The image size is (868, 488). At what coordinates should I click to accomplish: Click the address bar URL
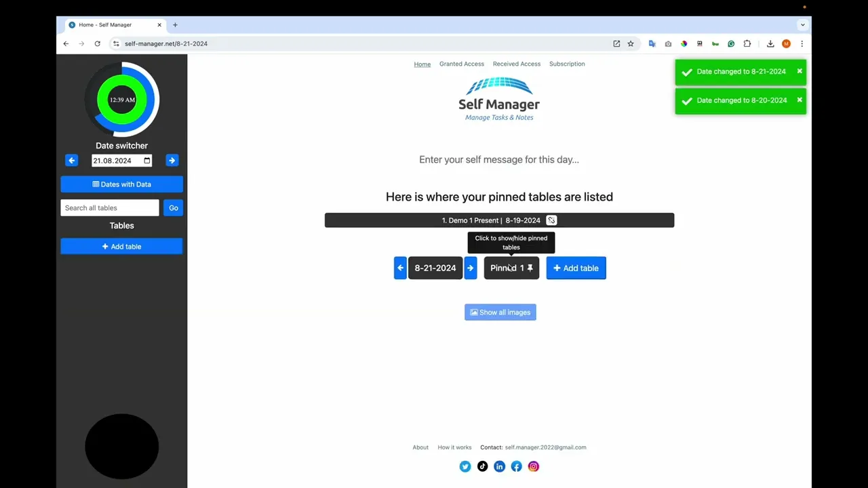166,43
